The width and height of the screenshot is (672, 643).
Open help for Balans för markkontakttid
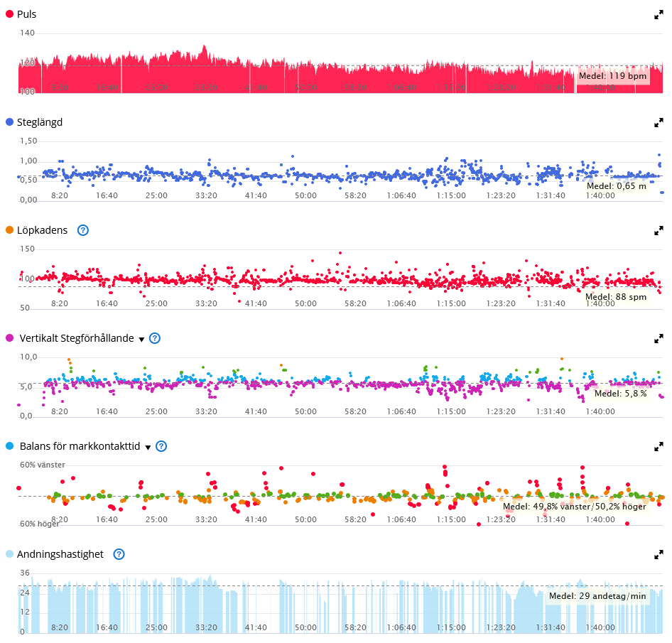pos(161,446)
